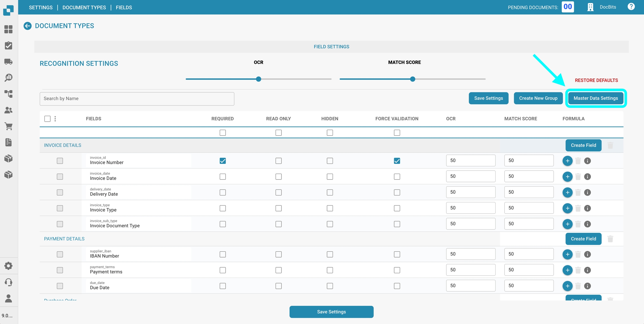Viewport: 644px width, 324px height.
Task: Enable Read Only for Invoice Date
Action: pos(278,177)
